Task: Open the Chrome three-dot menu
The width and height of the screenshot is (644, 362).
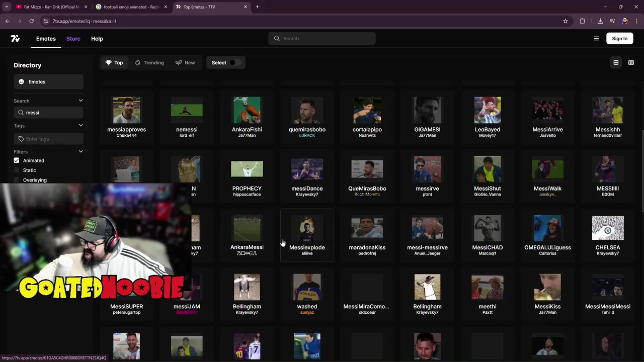Action: coord(636,21)
